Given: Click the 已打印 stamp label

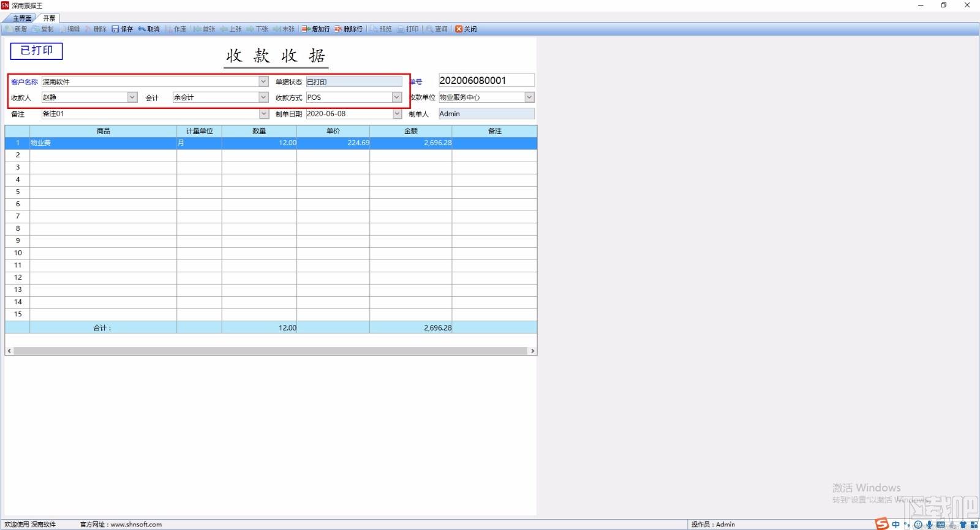Looking at the screenshot, I should pyautogui.click(x=37, y=51).
